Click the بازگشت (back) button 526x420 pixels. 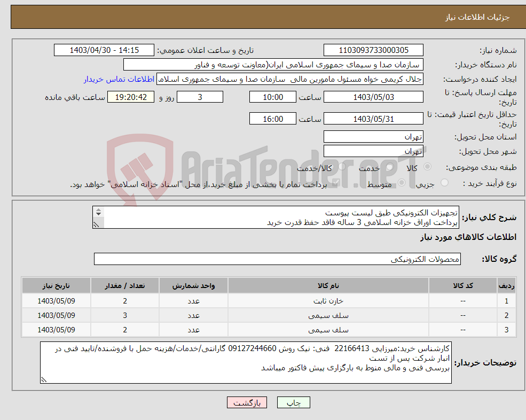247,402
